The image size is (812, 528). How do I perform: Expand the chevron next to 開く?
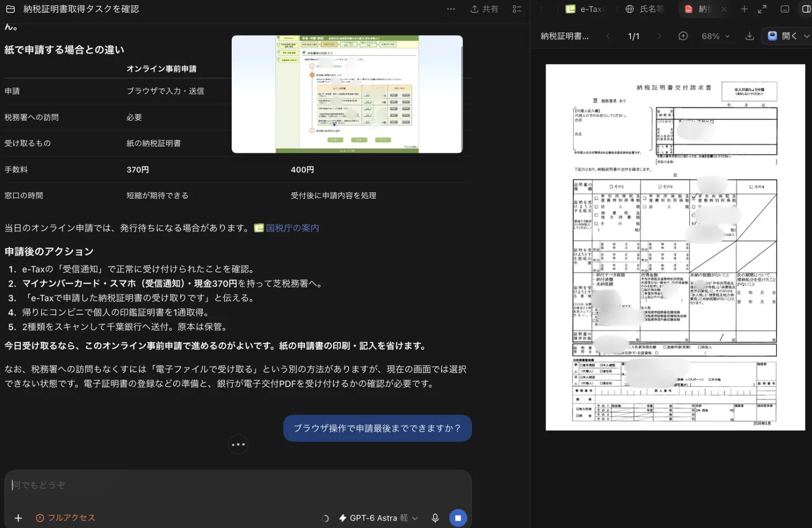(807, 36)
